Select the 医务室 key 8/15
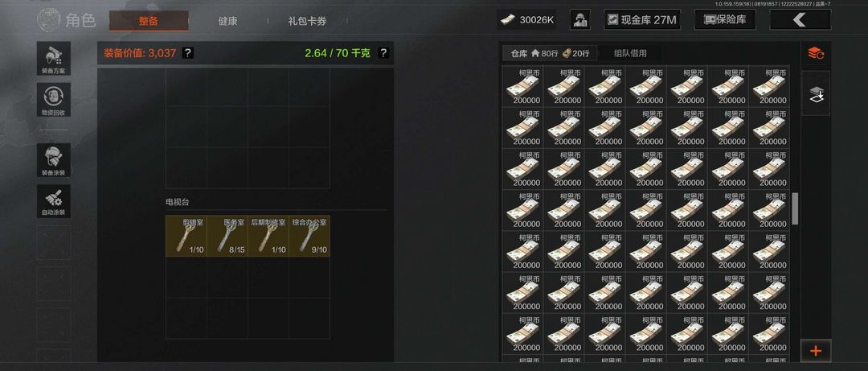This screenshot has width=868, height=371. click(227, 236)
